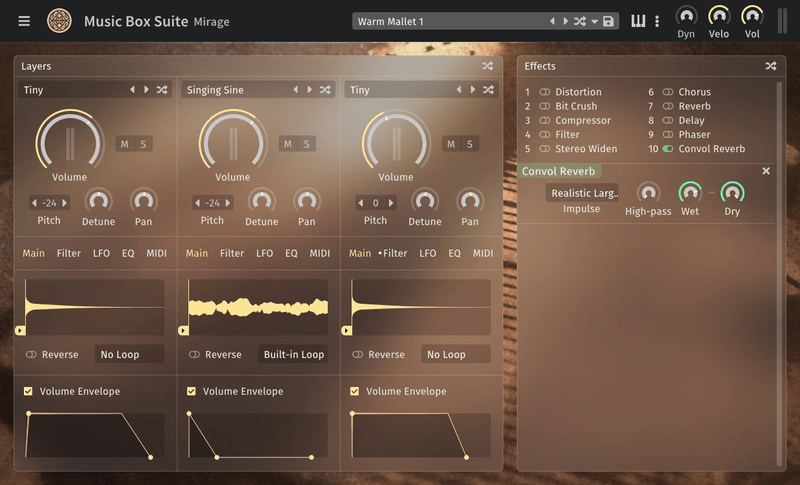Shuffle sample for first Tiny layer
800x485 pixels.
click(162, 90)
